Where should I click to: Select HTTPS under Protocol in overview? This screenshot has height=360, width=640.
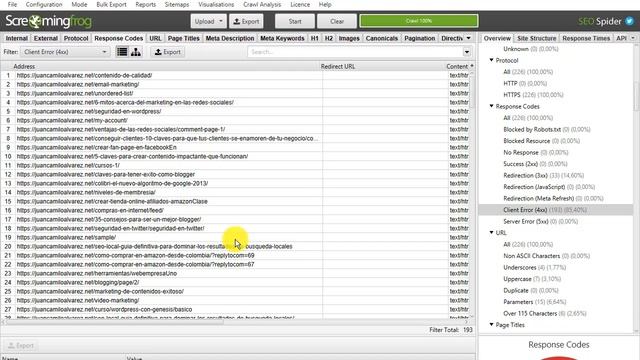tap(533, 95)
